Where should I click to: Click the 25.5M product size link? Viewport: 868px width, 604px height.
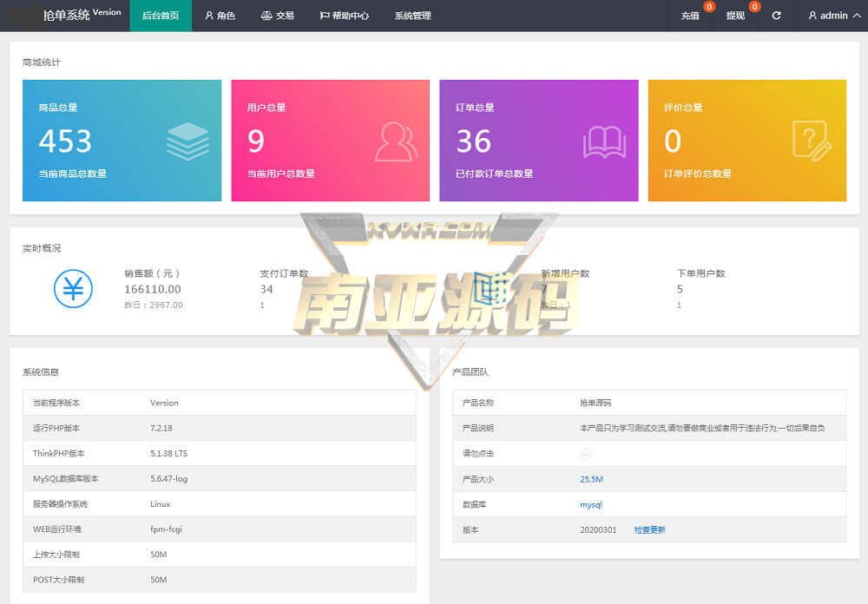pos(591,479)
